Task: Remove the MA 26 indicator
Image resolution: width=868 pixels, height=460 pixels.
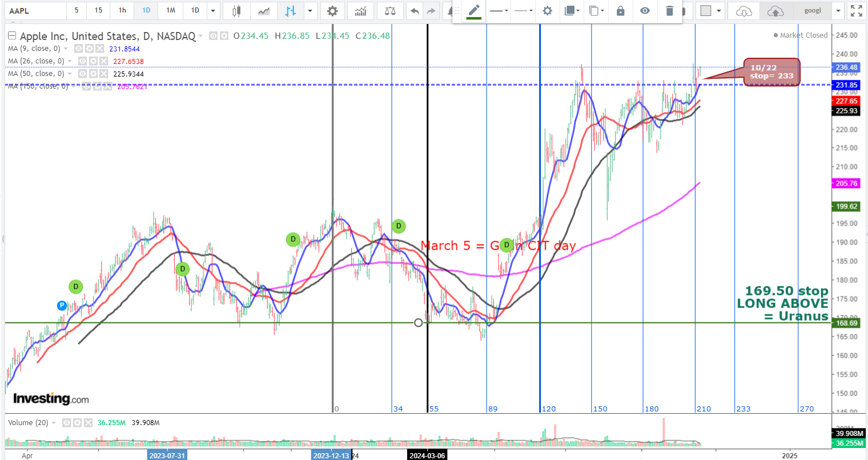Action: click(103, 61)
